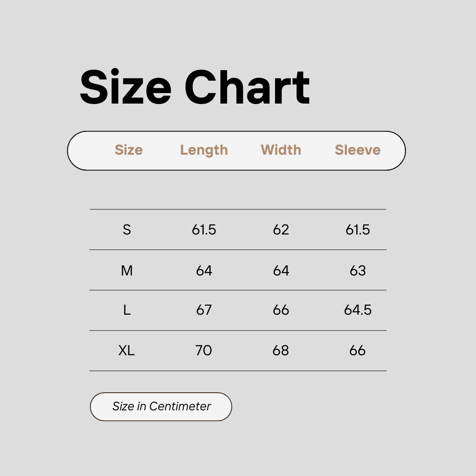
Task: Select the Length column header
Action: [x=204, y=151]
